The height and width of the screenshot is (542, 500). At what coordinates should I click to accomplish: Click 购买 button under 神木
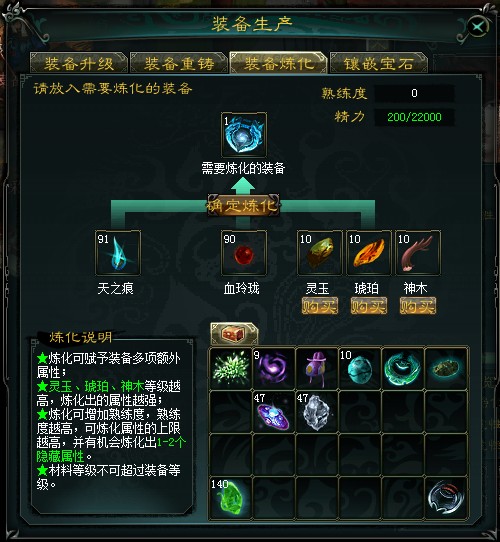tap(418, 306)
